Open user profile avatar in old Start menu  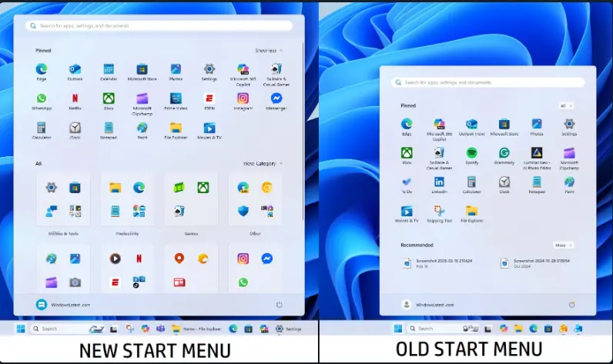click(x=407, y=305)
